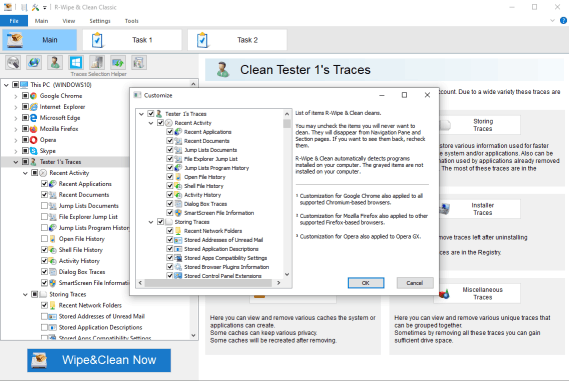Click the This PC computer icon in tree

[x=24, y=85]
